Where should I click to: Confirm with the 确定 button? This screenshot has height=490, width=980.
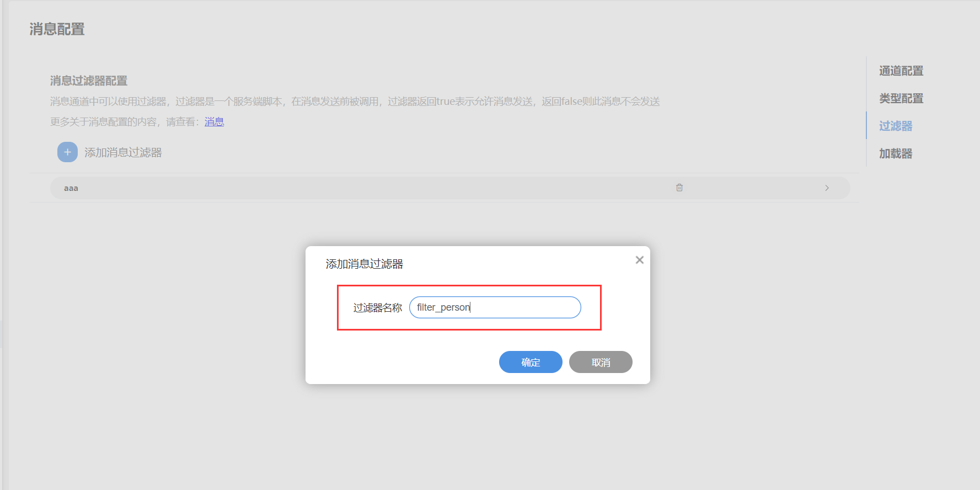pyautogui.click(x=530, y=362)
